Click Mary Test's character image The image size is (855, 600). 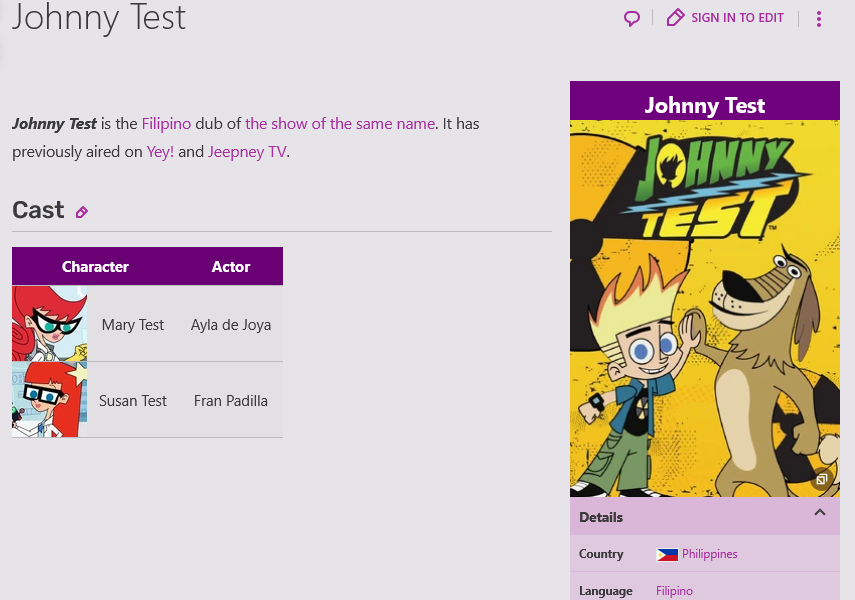49,323
